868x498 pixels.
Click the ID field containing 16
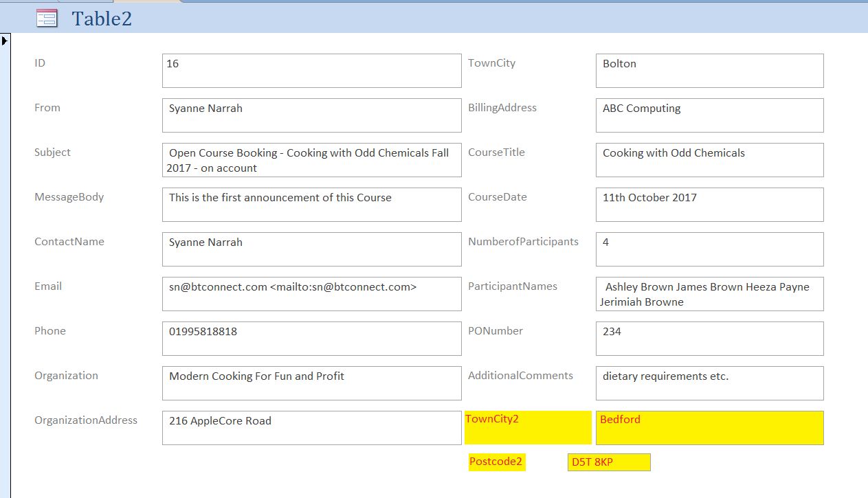pos(312,71)
